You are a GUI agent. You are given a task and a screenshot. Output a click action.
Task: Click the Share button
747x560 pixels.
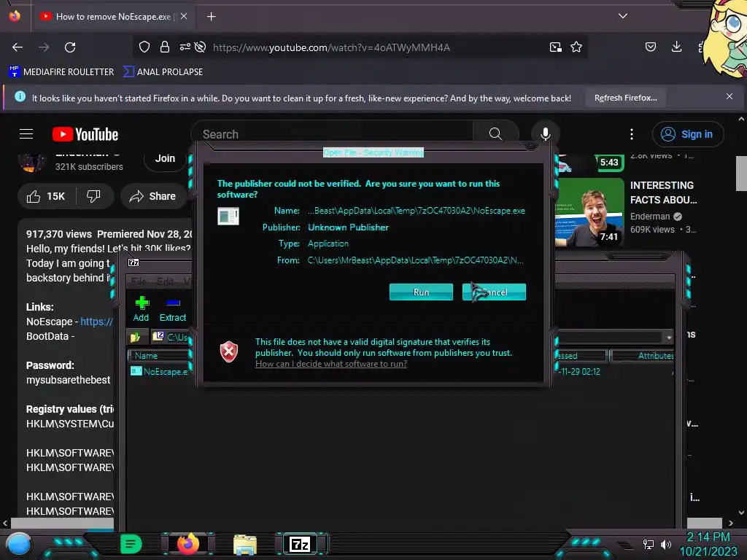153,196
